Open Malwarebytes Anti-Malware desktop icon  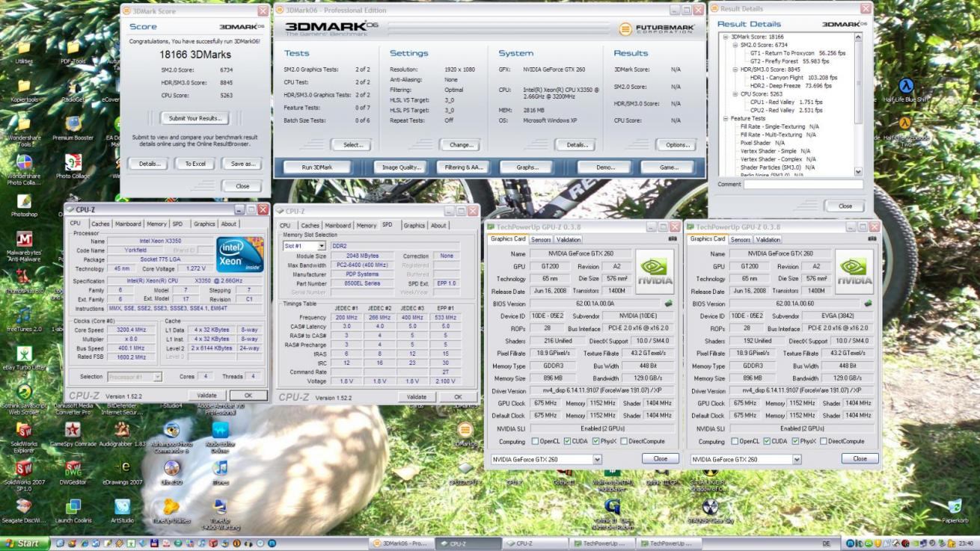(x=24, y=247)
